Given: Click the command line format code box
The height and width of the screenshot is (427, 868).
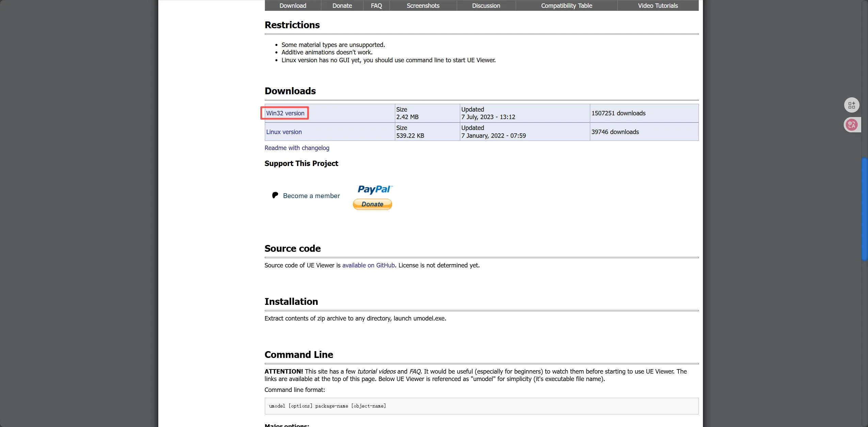Looking at the screenshot, I should (481, 406).
